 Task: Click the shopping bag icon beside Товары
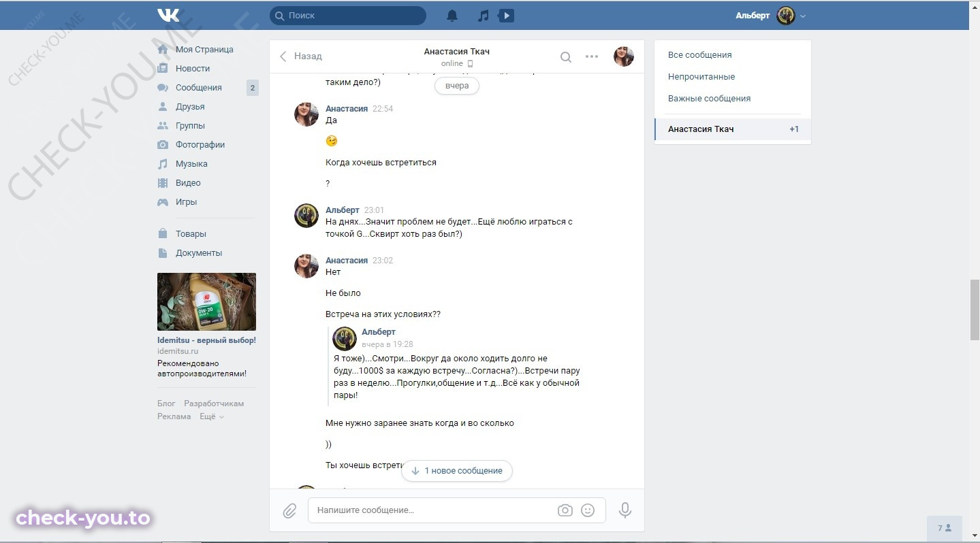(163, 234)
